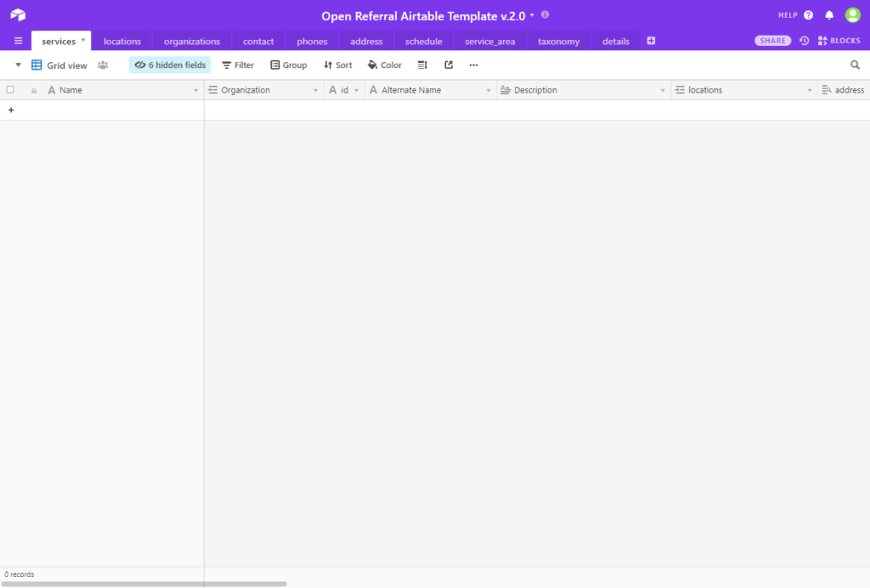Add a new table with plus icon
The width and height of the screenshot is (870, 588).
point(652,41)
